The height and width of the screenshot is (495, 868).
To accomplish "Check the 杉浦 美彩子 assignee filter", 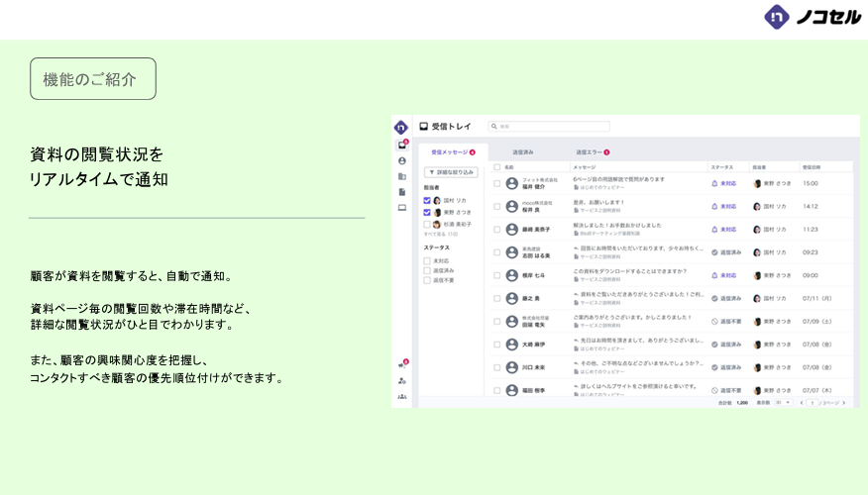I will tap(427, 224).
